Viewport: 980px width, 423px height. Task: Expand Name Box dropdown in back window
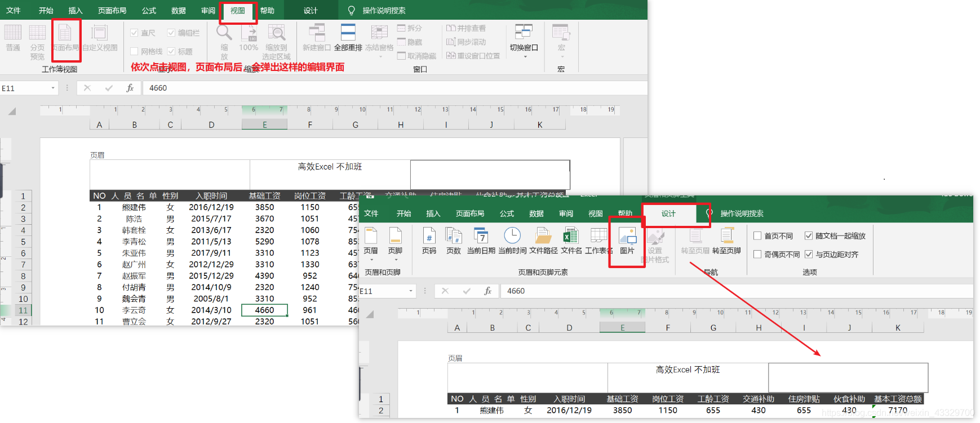(53, 88)
